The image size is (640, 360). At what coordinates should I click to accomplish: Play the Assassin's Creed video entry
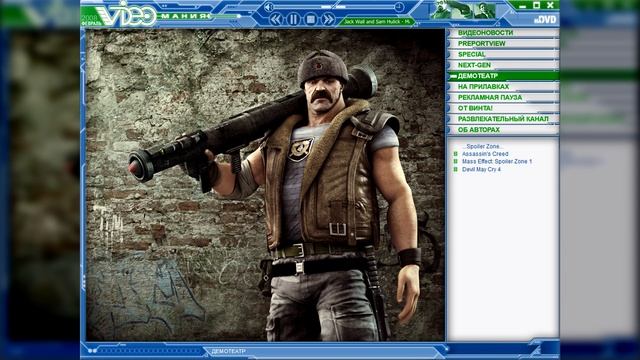(485, 154)
